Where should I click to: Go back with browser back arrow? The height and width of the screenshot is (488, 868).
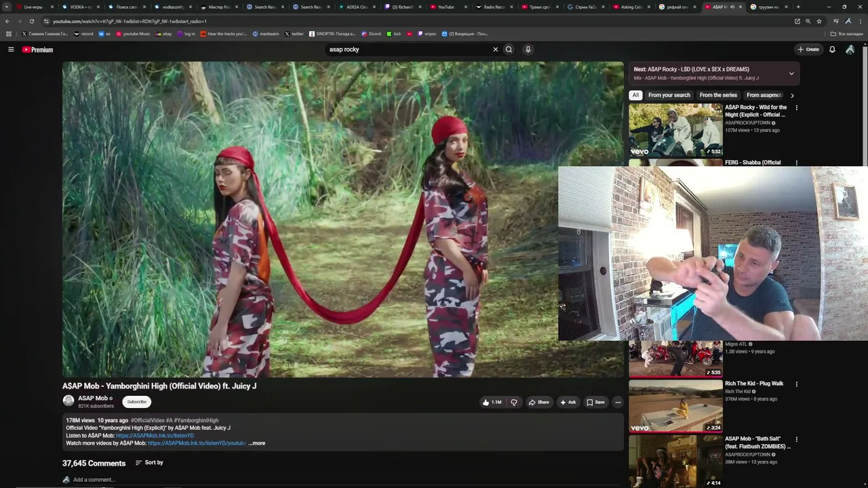(7, 21)
